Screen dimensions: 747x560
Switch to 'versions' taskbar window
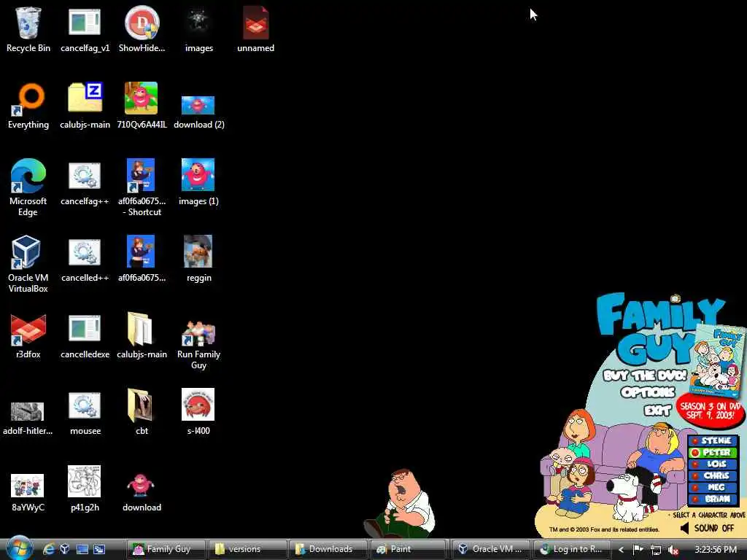[x=248, y=549]
